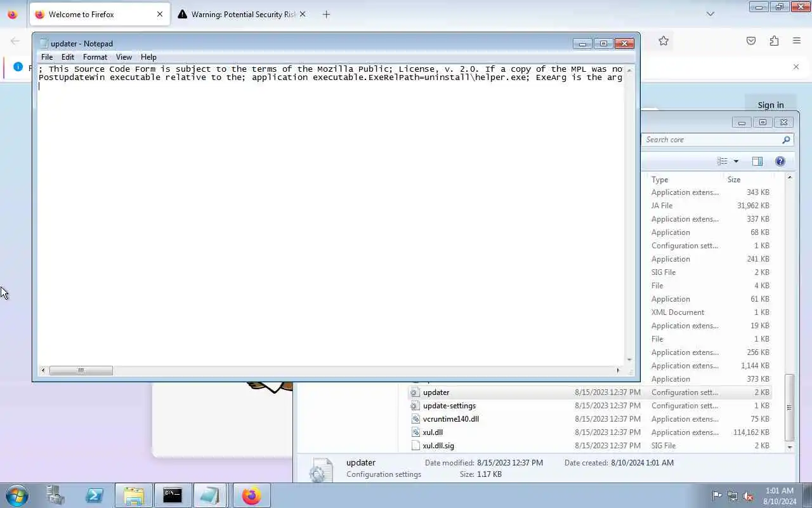Click Explorer scrollbar up arrow
The image size is (812, 508).
(x=790, y=177)
